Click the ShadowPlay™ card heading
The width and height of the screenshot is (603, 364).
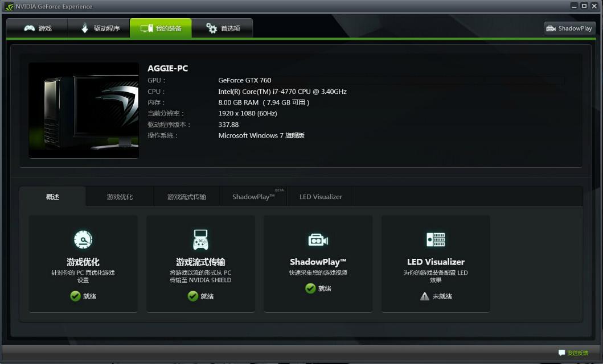click(318, 262)
